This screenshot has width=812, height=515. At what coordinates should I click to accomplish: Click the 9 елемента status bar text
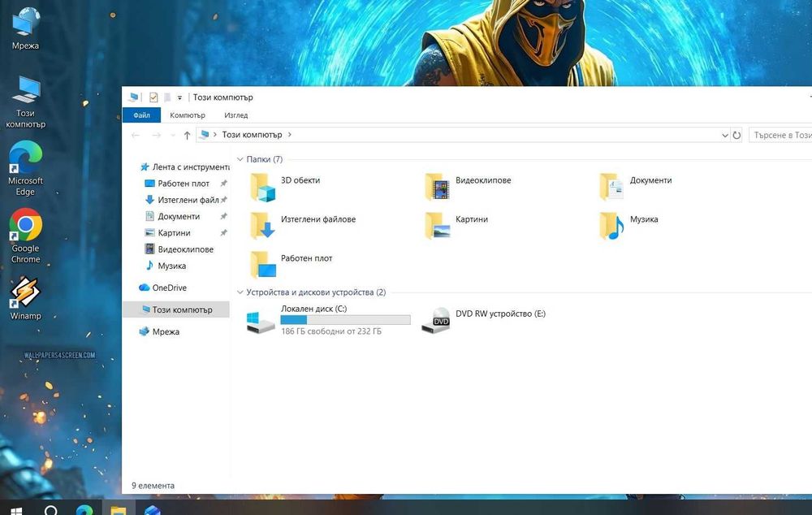[153, 486]
